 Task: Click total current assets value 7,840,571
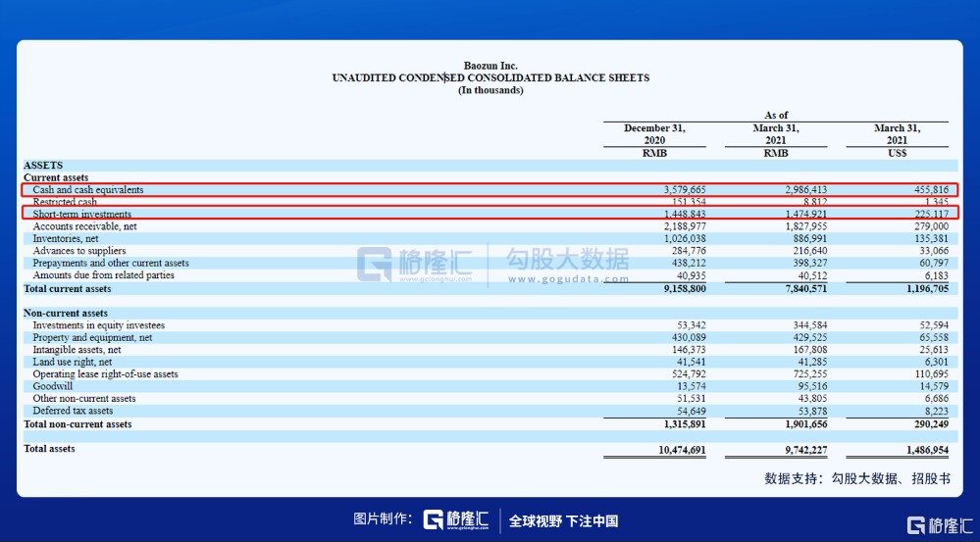pyautogui.click(x=806, y=289)
